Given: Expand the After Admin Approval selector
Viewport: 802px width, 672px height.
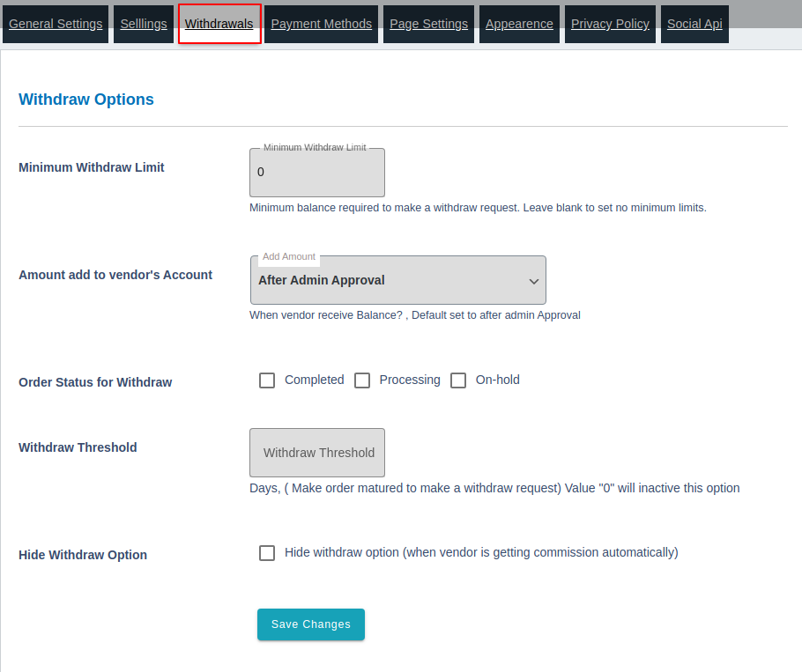Looking at the screenshot, I should pos(397,279).
